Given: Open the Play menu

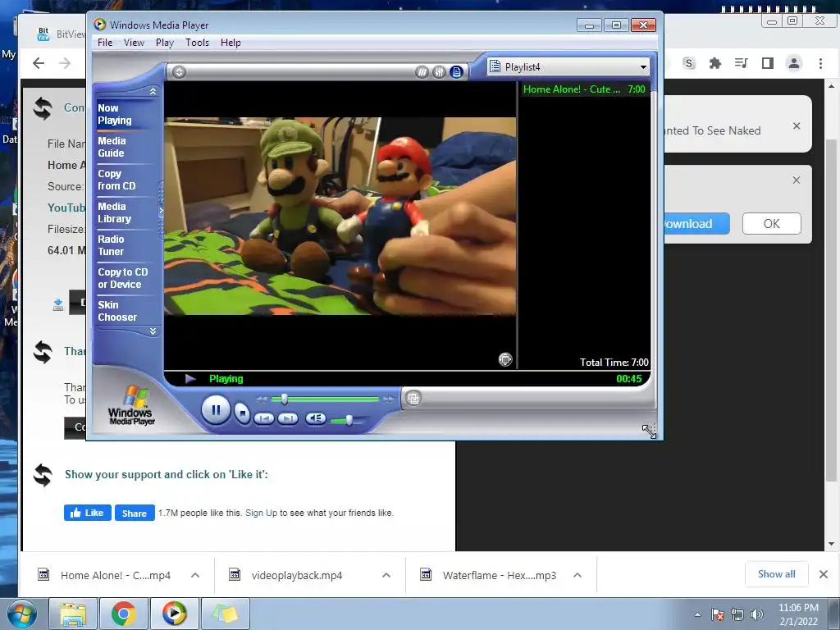Looking at the screenshot, I should (164, 43).
